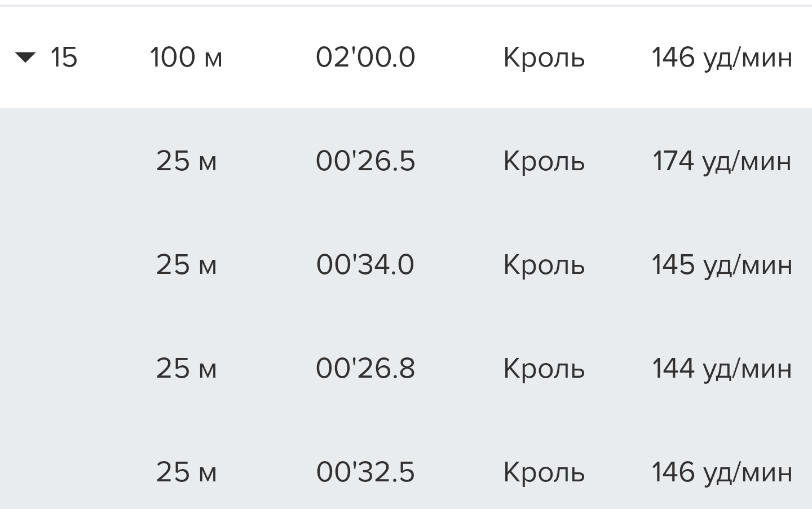Select the 00'32.5 lap time
Viewport: 812px width, 509px height.
pos(365,472)
